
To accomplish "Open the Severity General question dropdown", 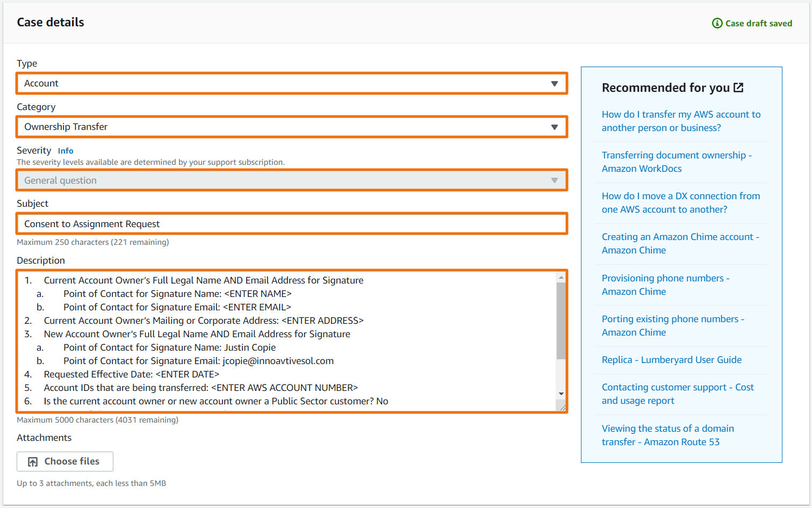I will [292, 180].
